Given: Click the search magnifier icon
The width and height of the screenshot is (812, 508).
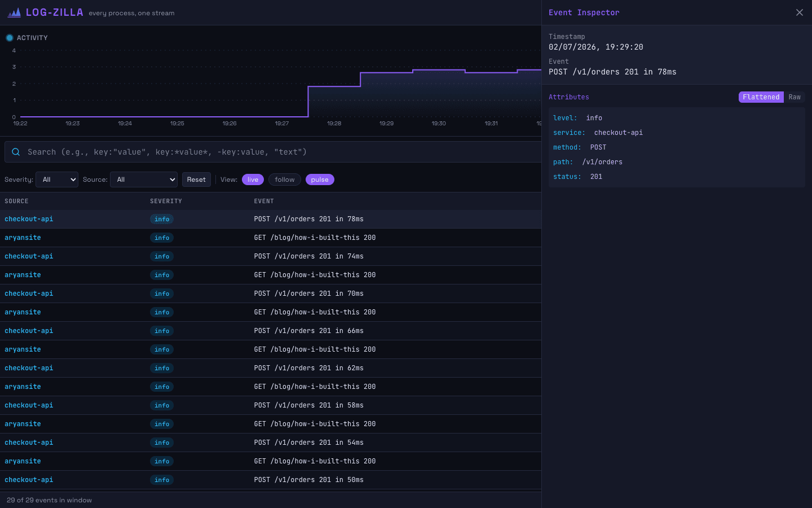Looking at the screenshot, I should 16,152.
